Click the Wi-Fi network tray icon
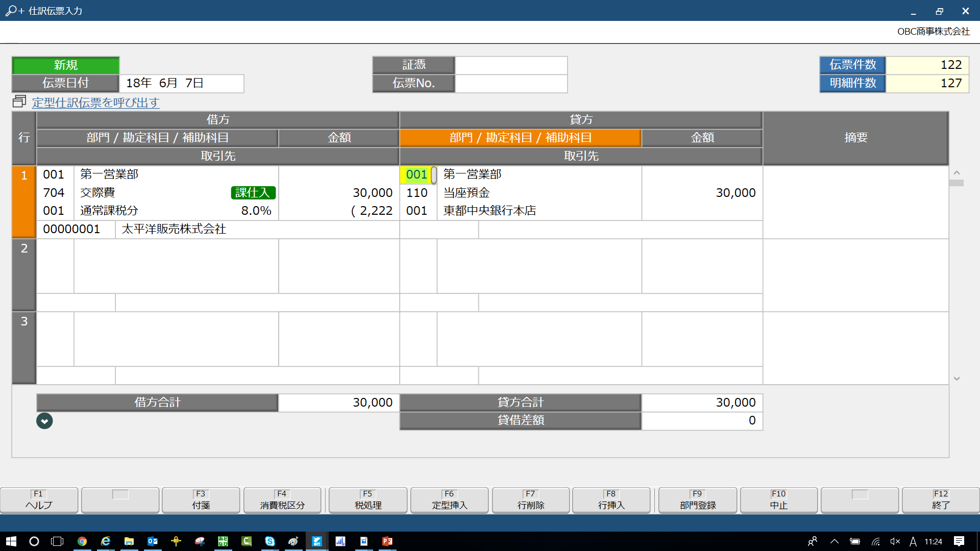Screen dimensions: 980x551 (x=875, y=541)
